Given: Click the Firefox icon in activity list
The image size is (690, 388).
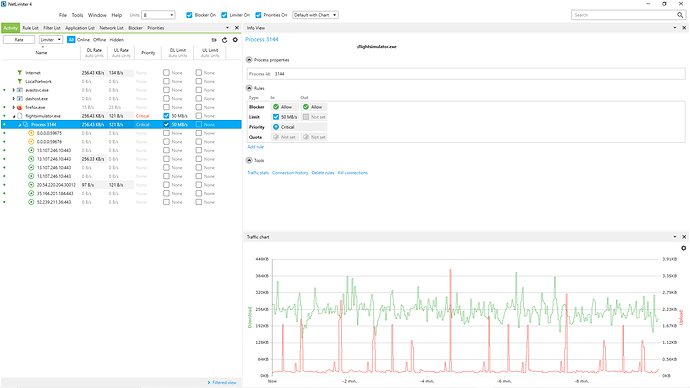Looking at the screenshot, I should pos(19,107).
